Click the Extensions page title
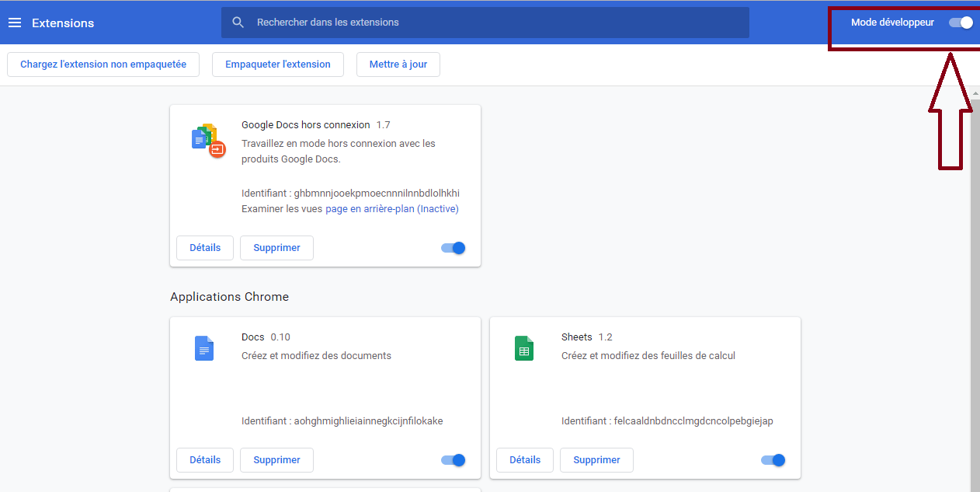The image size is (980, 492). [63, 23]
